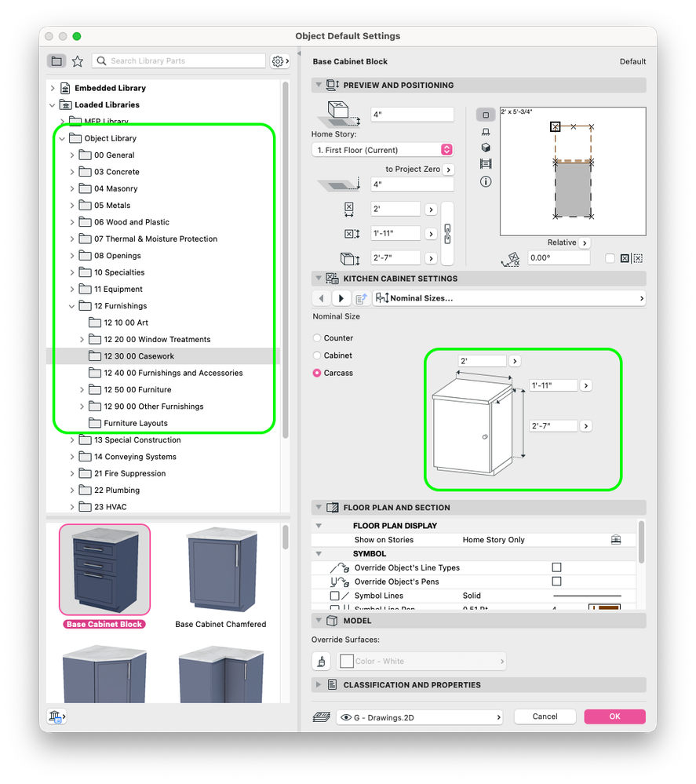696x784 pixels.
Task: Select the Carcass nominal size option
Action: pyautogui.click(x=316, y=373)
